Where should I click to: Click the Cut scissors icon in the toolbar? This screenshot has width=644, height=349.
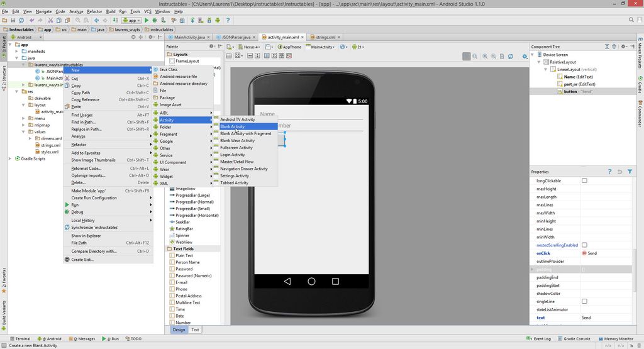pos(50,20)
